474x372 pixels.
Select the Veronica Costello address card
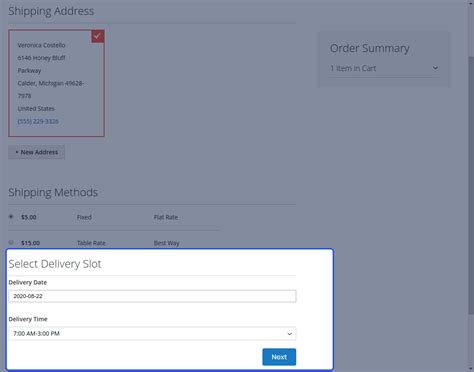56,83
